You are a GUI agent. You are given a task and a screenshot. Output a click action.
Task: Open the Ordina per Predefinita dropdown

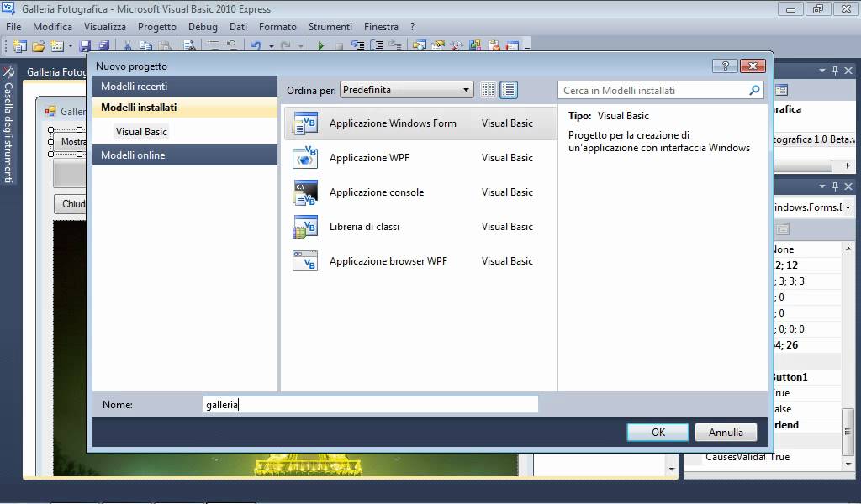[406, 90]
